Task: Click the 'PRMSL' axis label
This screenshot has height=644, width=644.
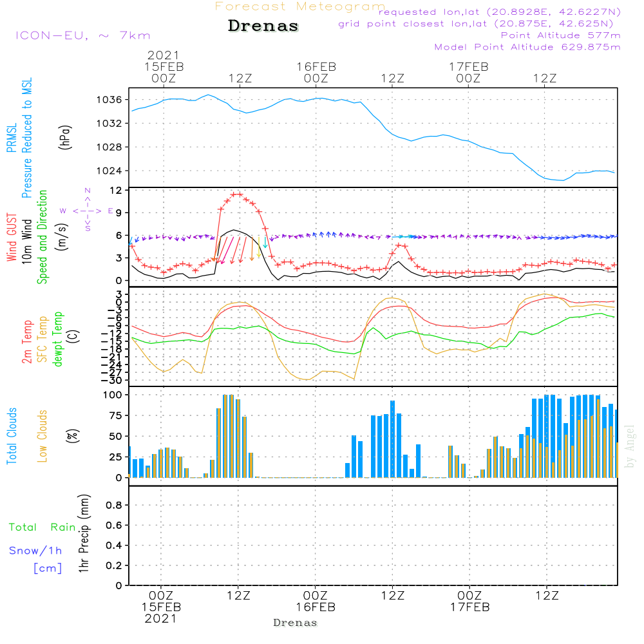Action: pos(12,138)
